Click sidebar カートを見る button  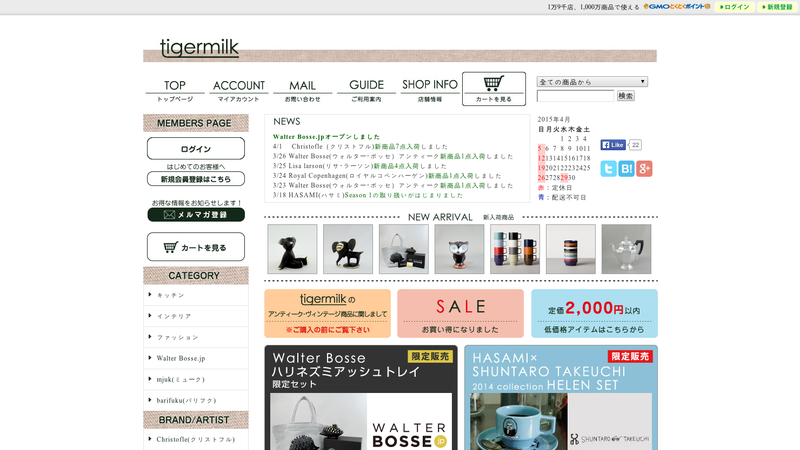coord(196,247)
